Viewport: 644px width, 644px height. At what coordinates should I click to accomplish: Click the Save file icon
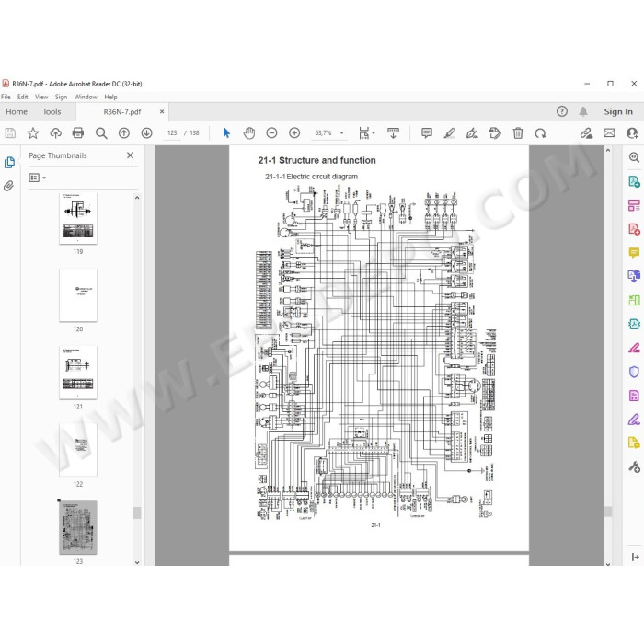click(x=10, y=133)
